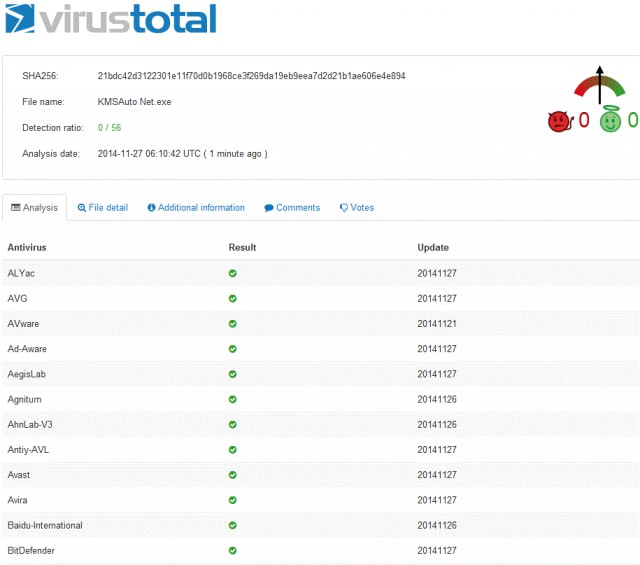The image size is (640, 565).
Task: Click the file name KMSAuto Net.exe
Action: click(134, 102)
